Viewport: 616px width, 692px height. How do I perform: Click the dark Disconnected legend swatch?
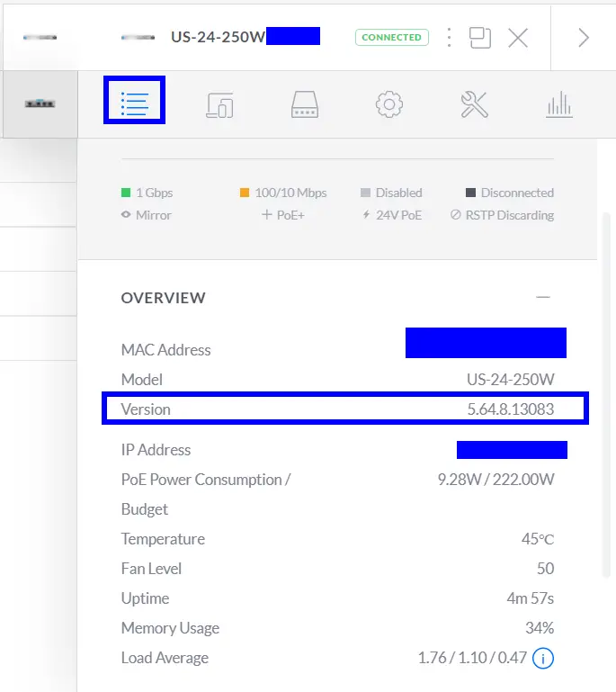[x=470, y=193]
